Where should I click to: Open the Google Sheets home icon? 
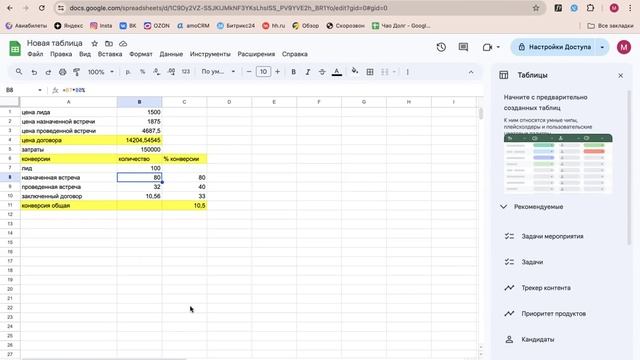click(15, 49)
